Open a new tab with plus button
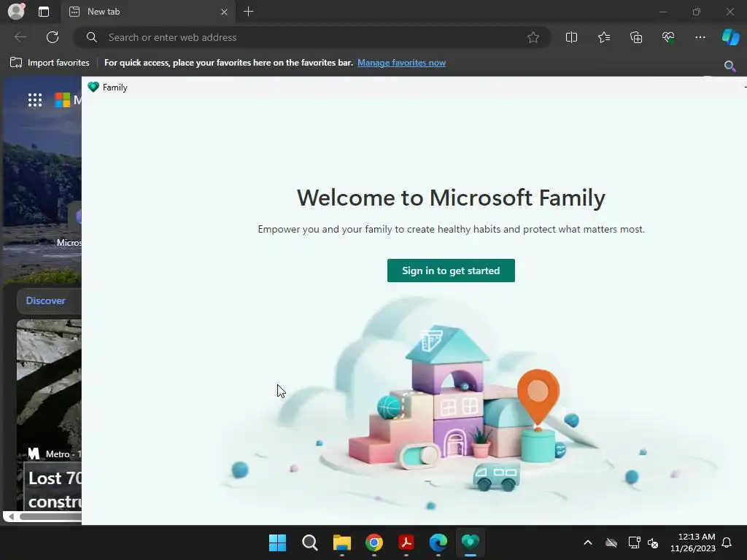Viewport: 747px width, 560px height. 248,12
